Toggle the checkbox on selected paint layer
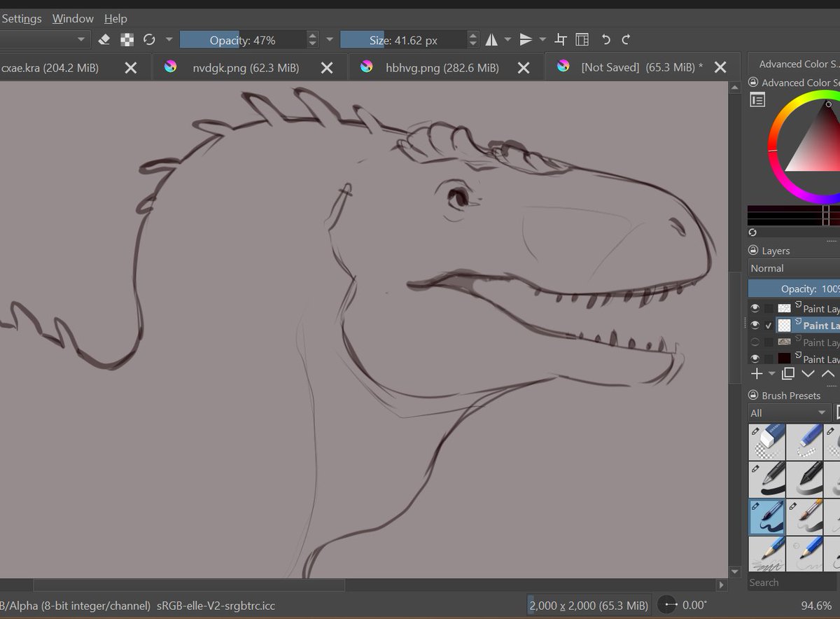 click(x=769, y=326)
